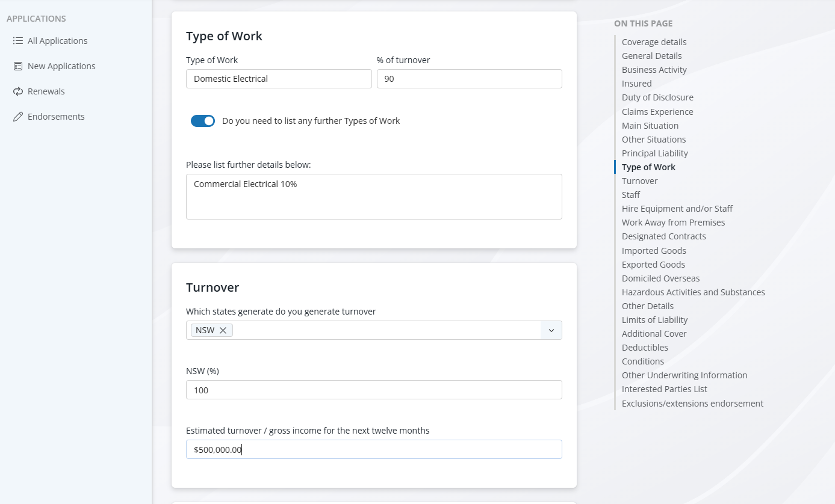Jump to Coverage details section
Image resolution: width=835 pixels, height=504 pixels.
[654, 42]
